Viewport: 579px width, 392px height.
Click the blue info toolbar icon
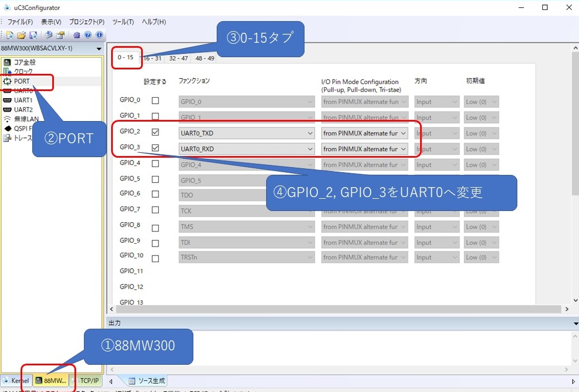[99, 34]
